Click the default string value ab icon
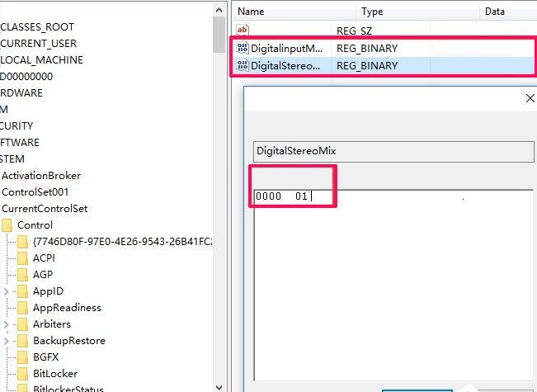This screenshot has width=537, height=392. coord(243,31)
